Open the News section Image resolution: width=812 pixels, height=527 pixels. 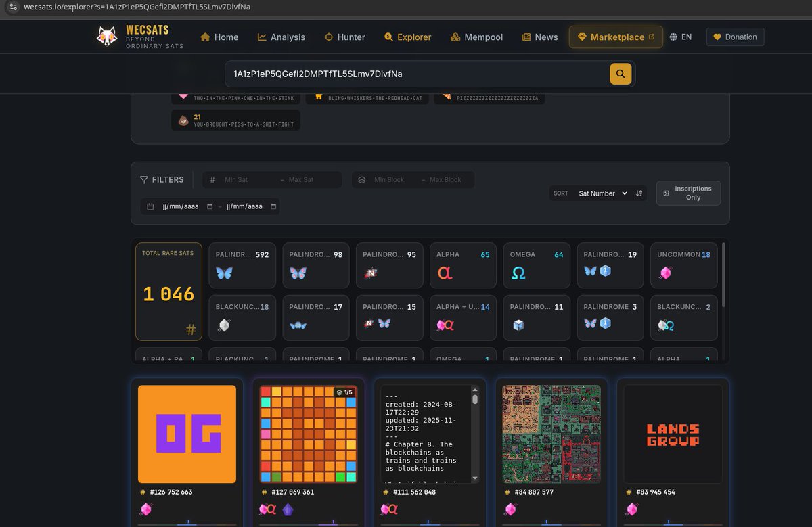coord(540,37)
